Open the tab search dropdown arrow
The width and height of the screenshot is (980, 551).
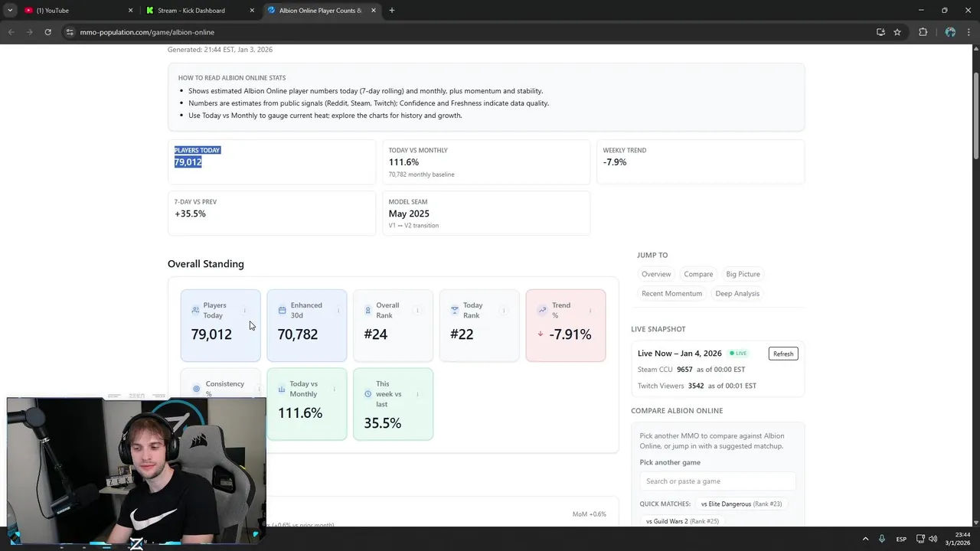pyautogui.click(x=10, y=11)
